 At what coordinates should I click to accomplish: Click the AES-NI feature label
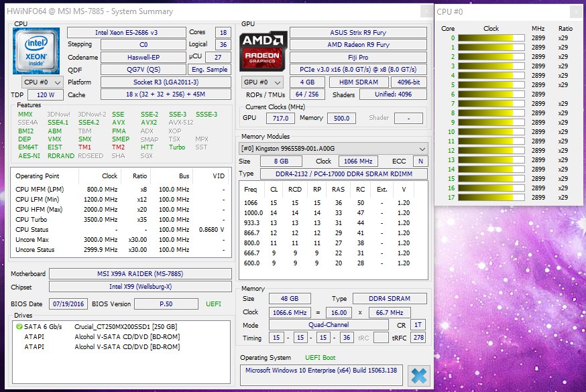(29, 155)
